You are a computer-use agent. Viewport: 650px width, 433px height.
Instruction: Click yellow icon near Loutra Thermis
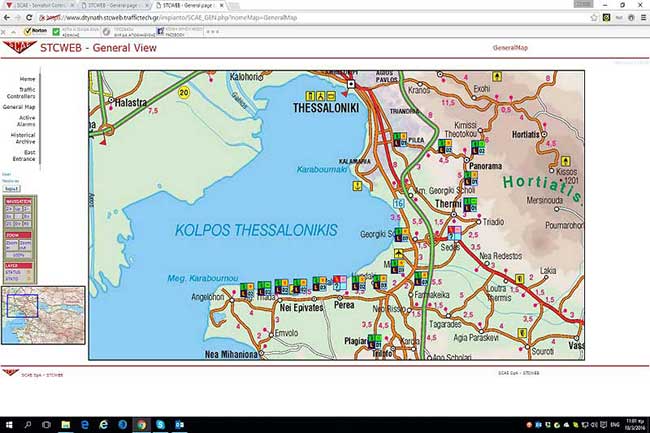point(519,278)
